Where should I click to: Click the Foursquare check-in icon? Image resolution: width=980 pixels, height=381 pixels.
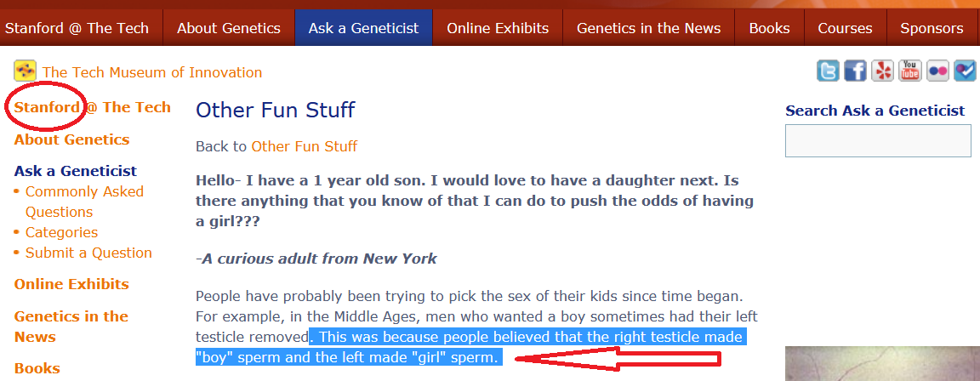pyautogui.click(x=965, y=71)
